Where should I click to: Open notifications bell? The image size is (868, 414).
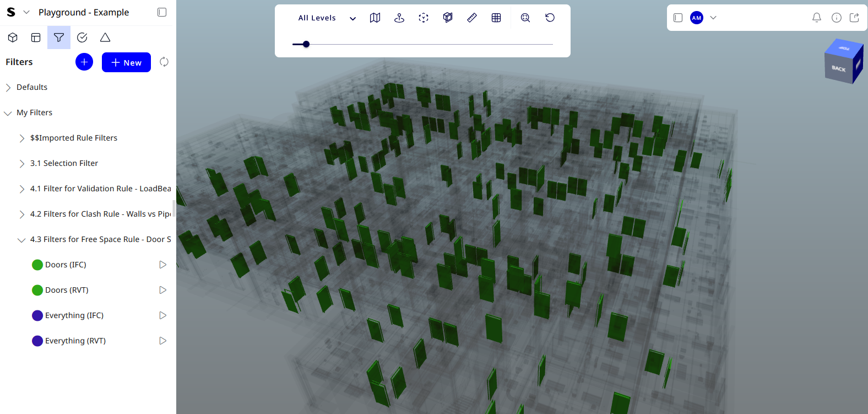click(817, 18)
